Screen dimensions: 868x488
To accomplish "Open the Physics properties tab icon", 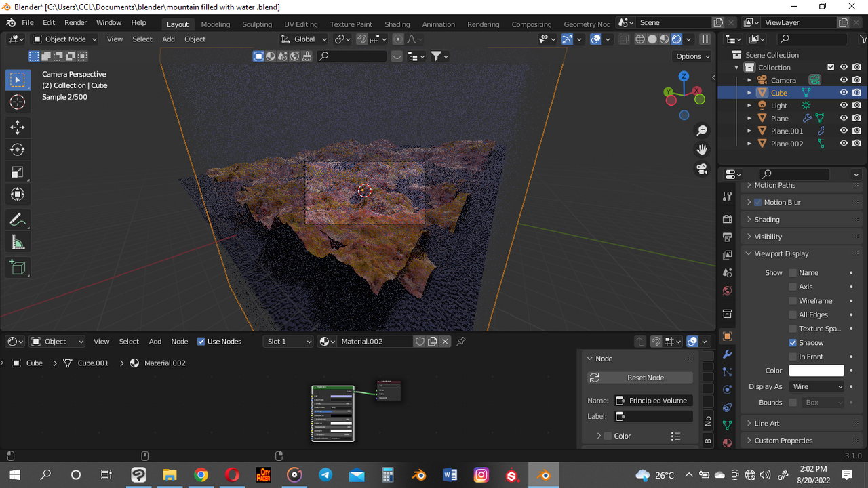I will [727, 390].
